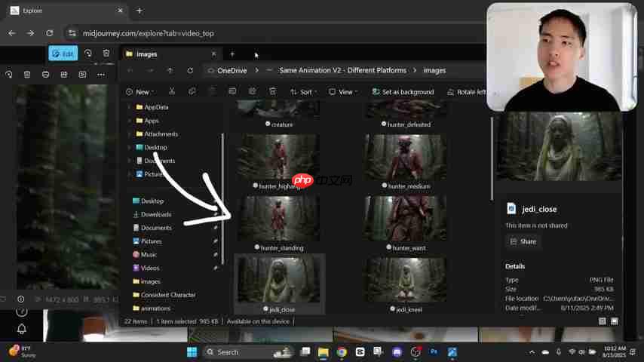Open the three-dots more options menu in the Photos viewer
Screen dimensions: 644x362
tap(101, 75)
